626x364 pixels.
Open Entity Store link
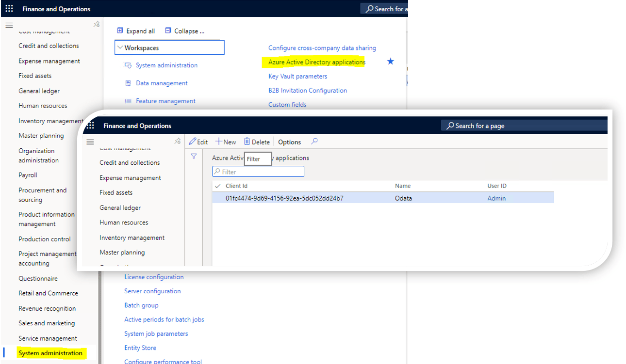tap(140, 348)
